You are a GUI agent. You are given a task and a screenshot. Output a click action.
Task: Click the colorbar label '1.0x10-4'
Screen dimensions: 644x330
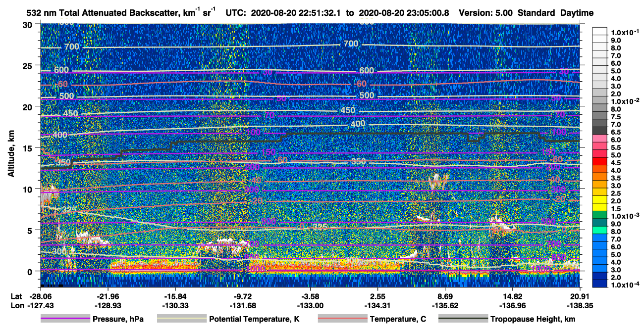pyautogui.click(x=626, y=285)
